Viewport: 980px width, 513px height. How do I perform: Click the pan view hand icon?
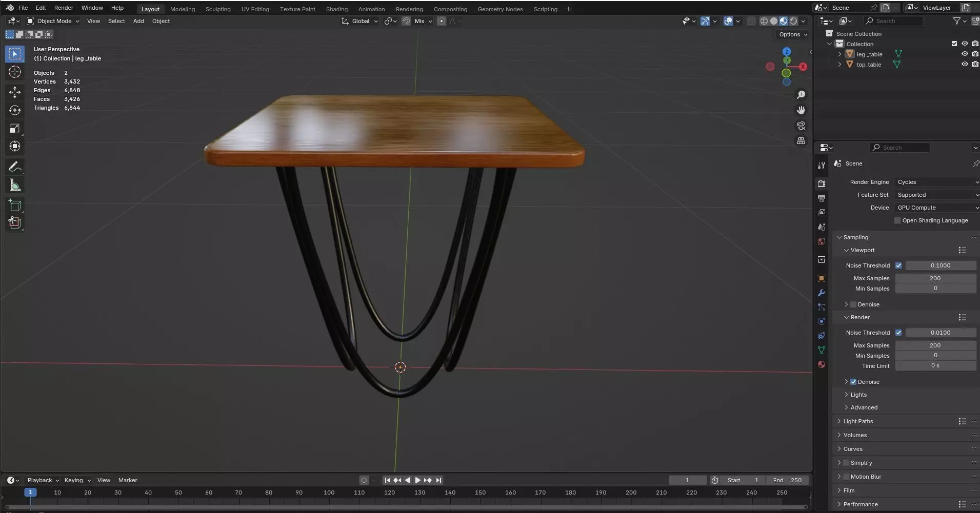click(801, 110)
